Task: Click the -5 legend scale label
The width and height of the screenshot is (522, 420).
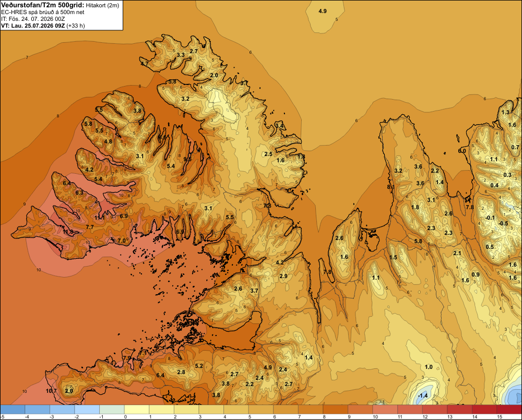Action: click(2, 417)
